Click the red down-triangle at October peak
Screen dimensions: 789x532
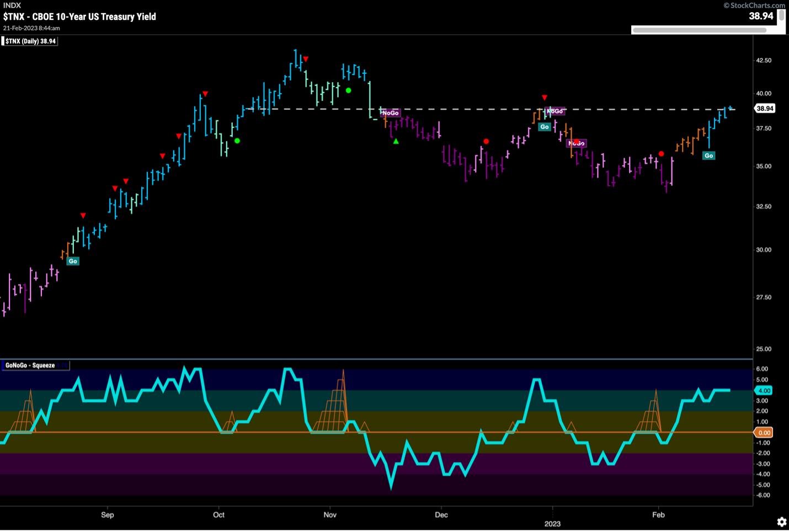[x=306, y=58]
